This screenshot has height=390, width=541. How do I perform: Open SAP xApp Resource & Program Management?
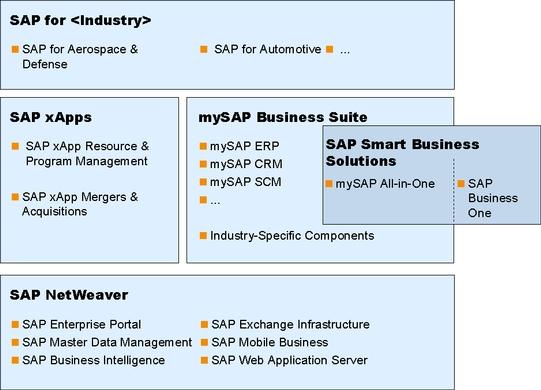[x=87, y=154]
